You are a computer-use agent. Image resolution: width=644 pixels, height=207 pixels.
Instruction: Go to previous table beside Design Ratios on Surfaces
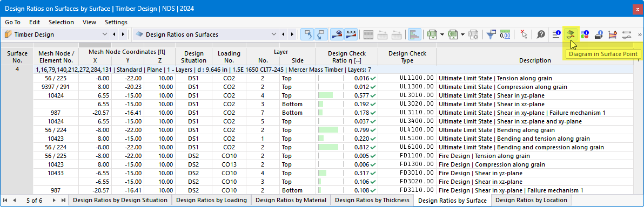point(284,34)
